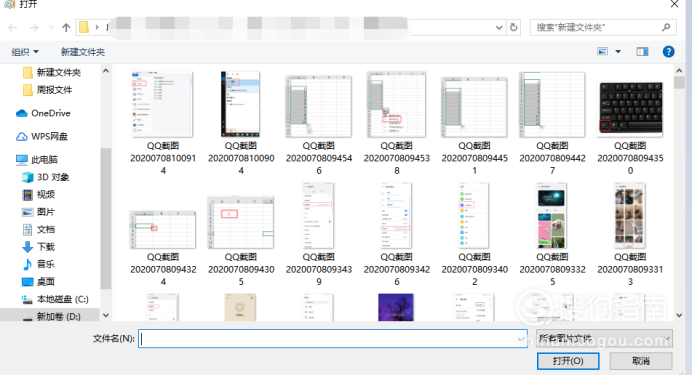Click the navigation pane scroll down arrow
The height and width of the screenshot is (375, 692).
106,315
